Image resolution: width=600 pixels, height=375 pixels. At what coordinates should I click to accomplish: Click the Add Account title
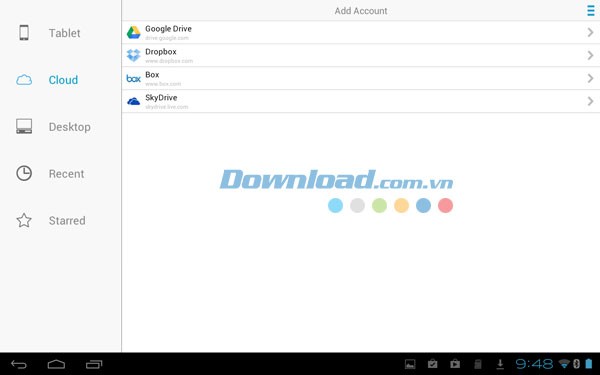pyautogui.click(x=361, y=11)
